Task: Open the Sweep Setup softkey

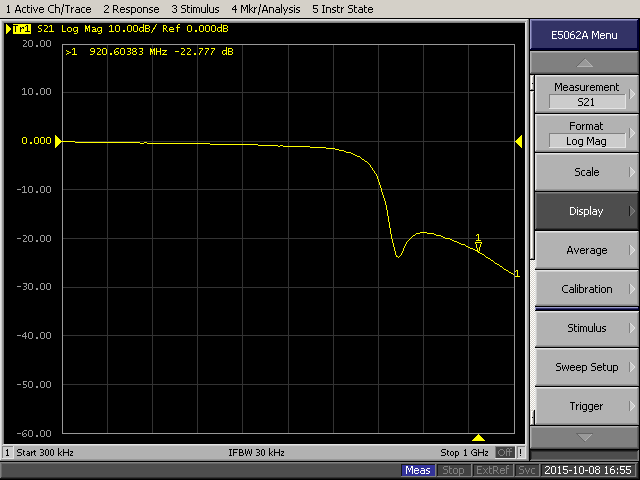Action: point(586,367)
